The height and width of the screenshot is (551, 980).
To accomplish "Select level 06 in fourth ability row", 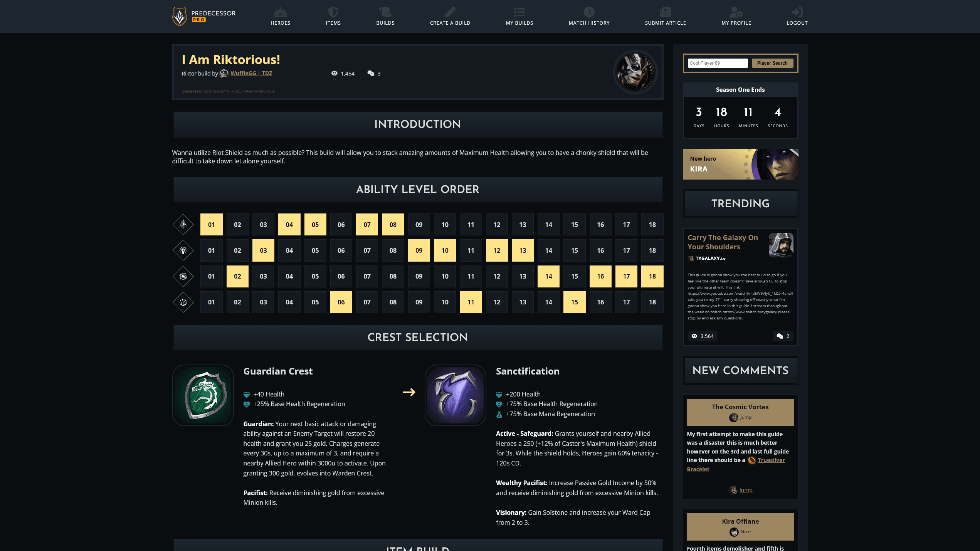I will click(341, 302).
